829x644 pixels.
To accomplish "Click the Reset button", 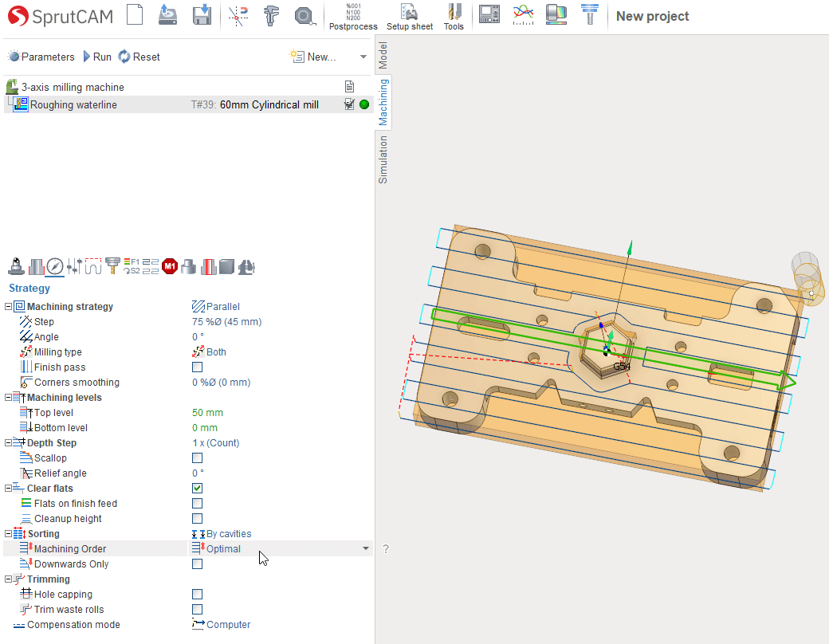I will click(x=139, y=57).
